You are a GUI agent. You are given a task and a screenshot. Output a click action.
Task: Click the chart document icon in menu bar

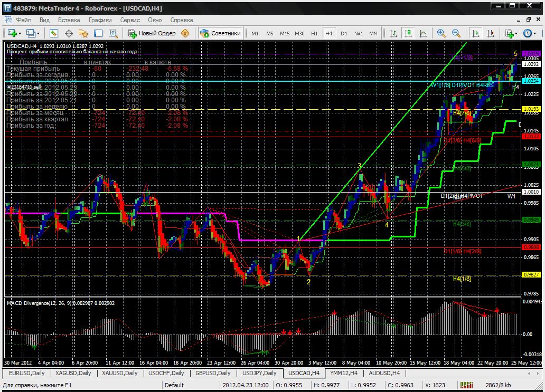(x=8, y=20)
